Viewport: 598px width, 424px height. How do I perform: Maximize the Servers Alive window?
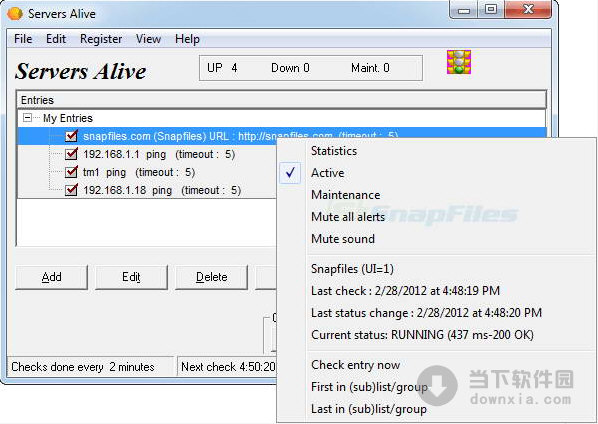[x=491, y=10]
